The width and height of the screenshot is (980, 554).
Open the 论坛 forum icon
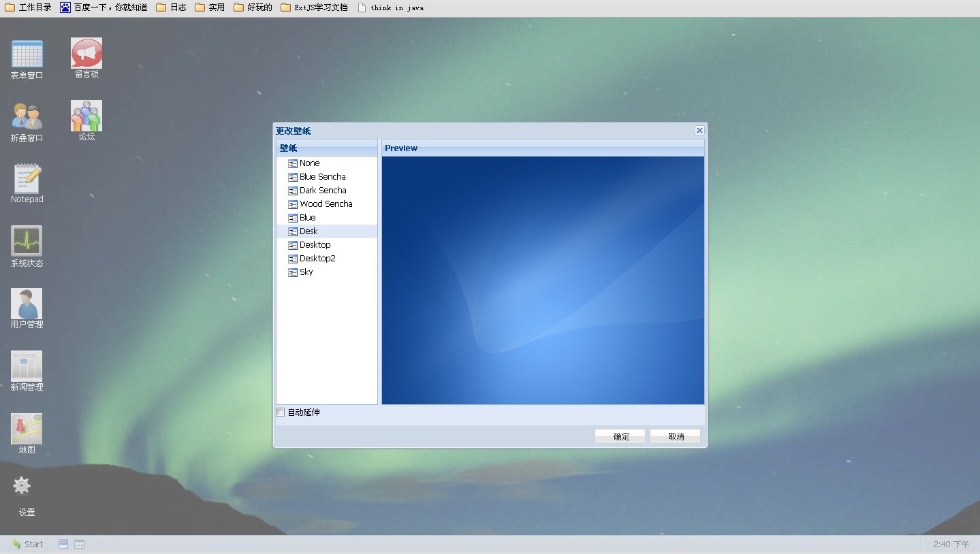86,121
